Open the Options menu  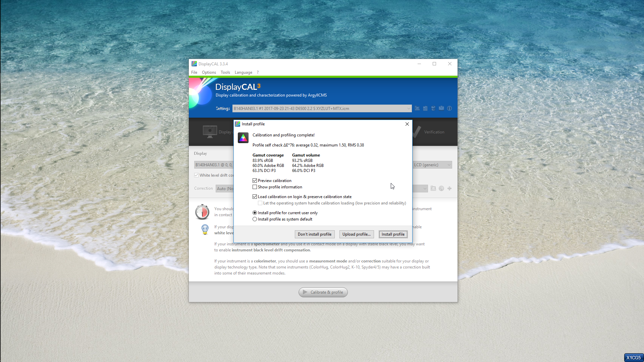point(209,72)
